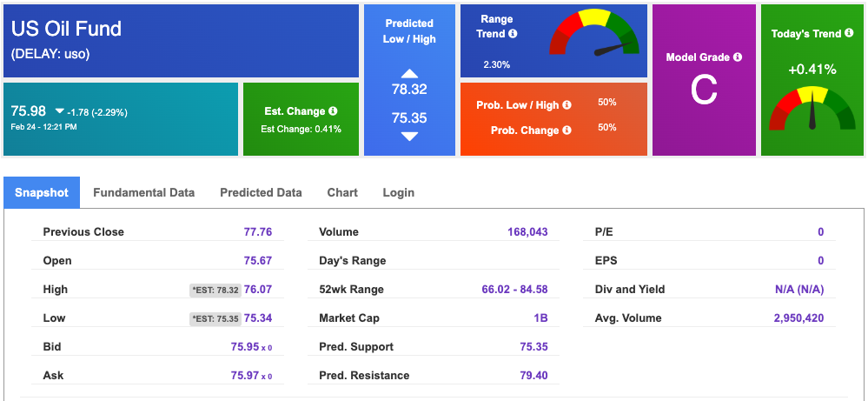Viewport: 868px width, 401px height.
Task: Go to the Login tab
Action: tap(399, 193)
